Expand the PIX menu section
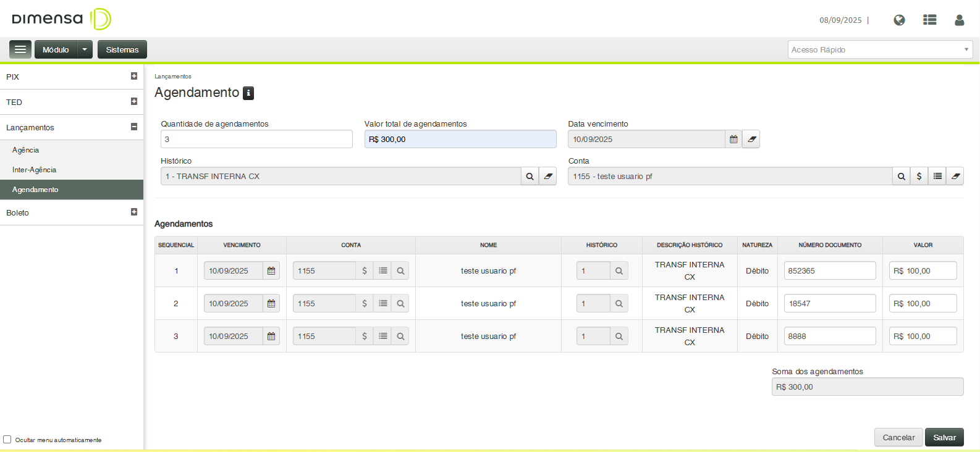 pyautogui.click(x=134, y=77)
